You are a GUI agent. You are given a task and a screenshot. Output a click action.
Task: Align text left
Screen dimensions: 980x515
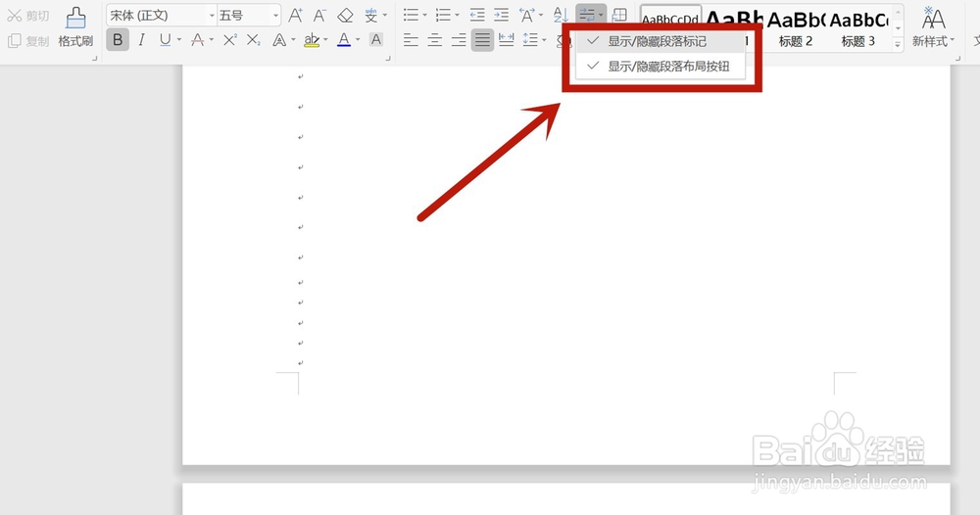[411, 40]
